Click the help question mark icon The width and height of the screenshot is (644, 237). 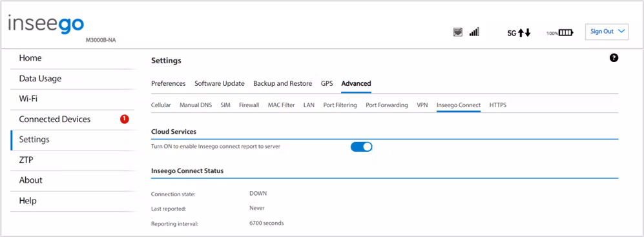[x=614, y=58]
